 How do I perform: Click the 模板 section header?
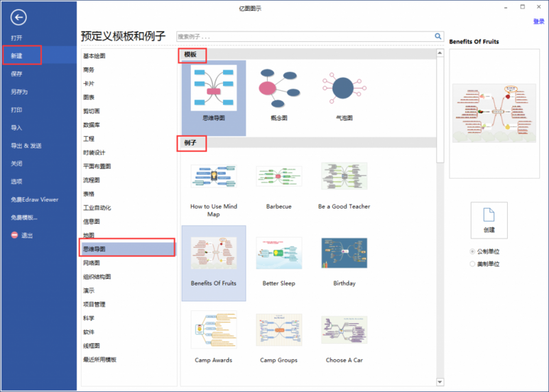coord(191,54)
